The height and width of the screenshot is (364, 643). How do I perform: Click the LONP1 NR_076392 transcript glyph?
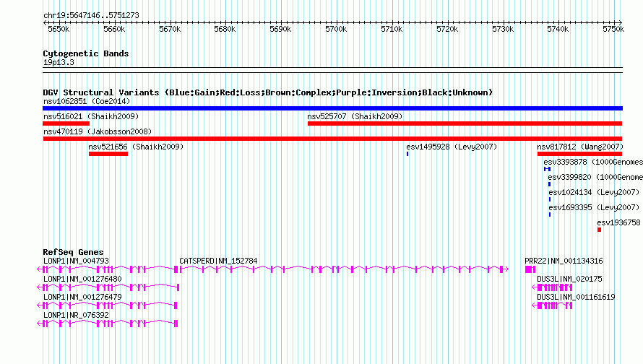108,323
